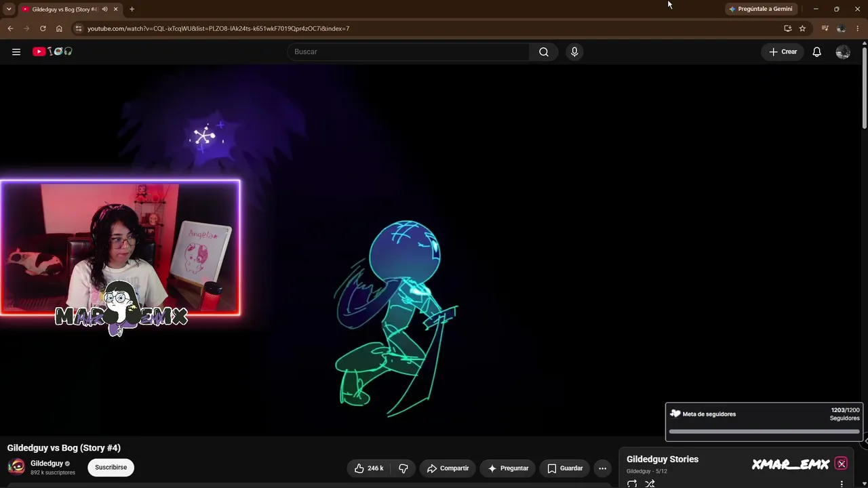Click the Gildedguy channel avatar
Viewport: 868px width, 488px height.
click(16, 467)
